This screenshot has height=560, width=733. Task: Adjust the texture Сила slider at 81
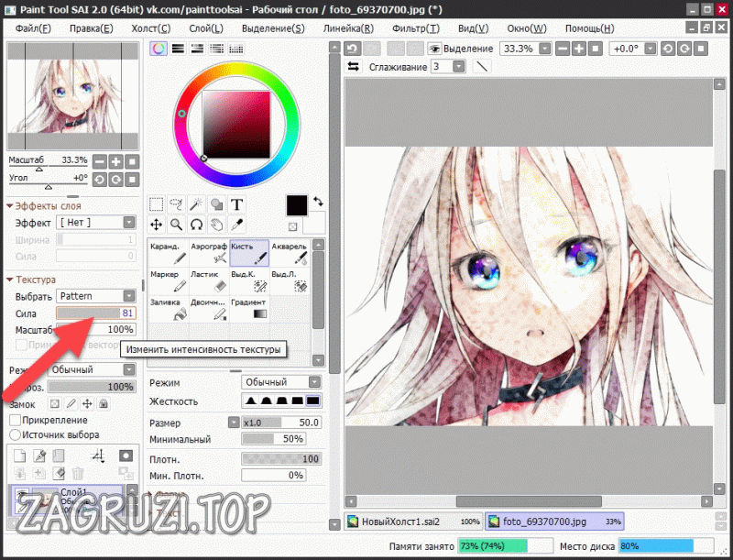click(96, 313)
